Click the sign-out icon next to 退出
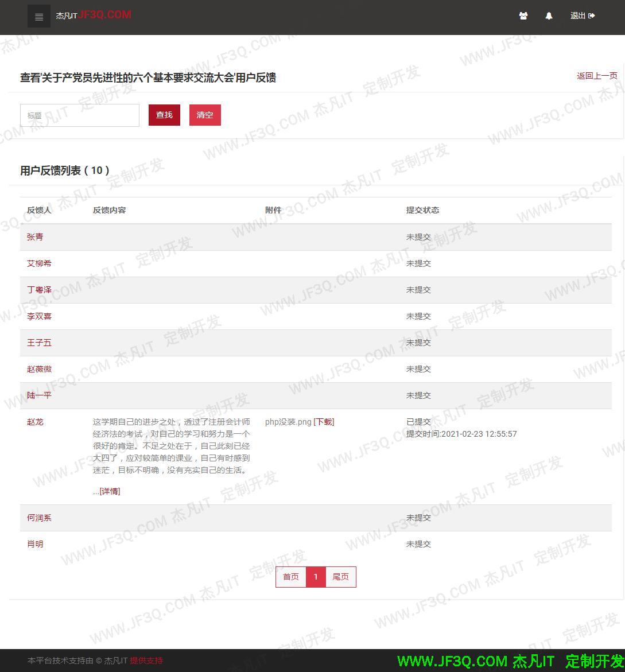This screenshot has width=625, height=672. (x=592, y=15)
